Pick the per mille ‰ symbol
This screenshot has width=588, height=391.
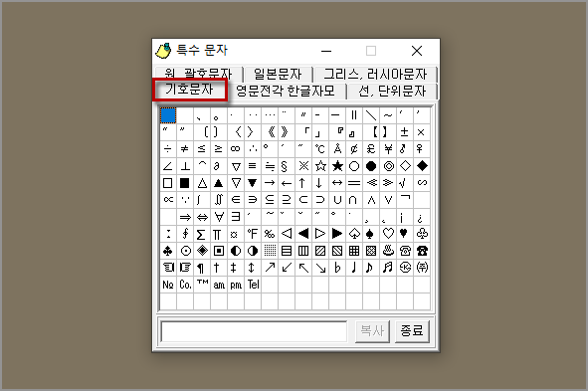coord(270,234)
